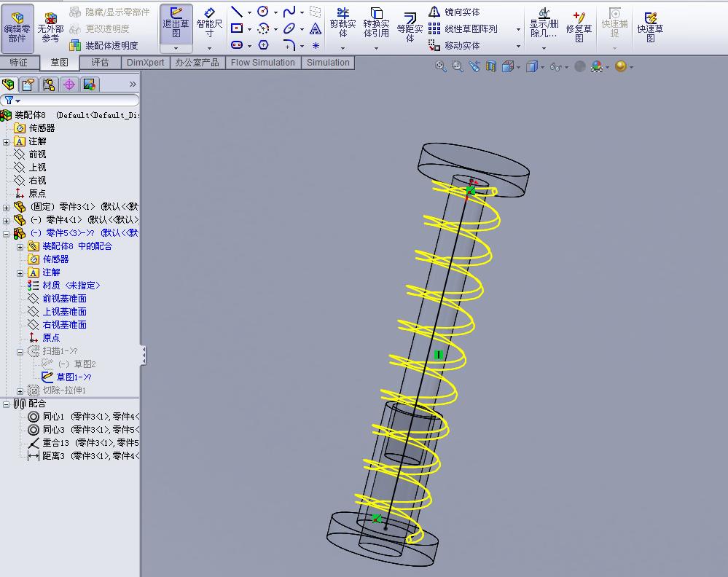Image resolution: width=728 pixels, height=577 pixels.
Task: Open the Spline tool dropdown arrow
Action: [302, 12]
